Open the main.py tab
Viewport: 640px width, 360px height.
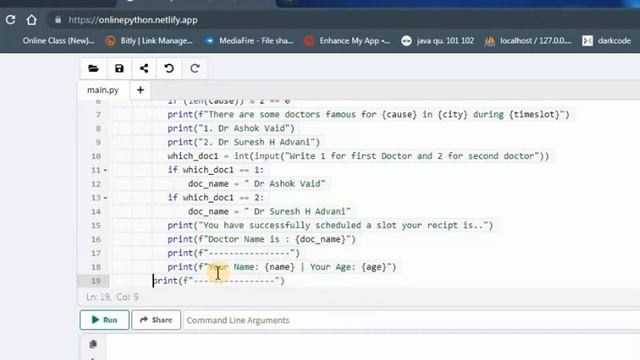point(103,90)
